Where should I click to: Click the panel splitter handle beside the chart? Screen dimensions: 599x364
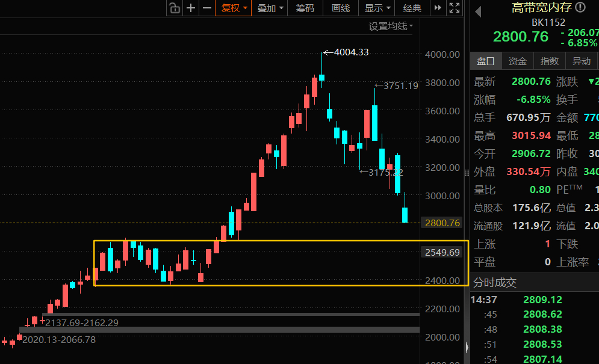click(x=467, y=173)
